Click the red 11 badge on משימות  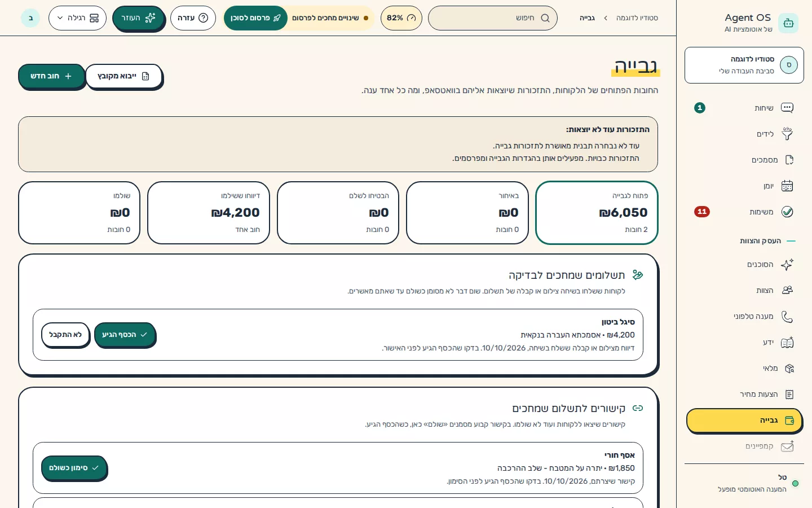pos(702,212)
